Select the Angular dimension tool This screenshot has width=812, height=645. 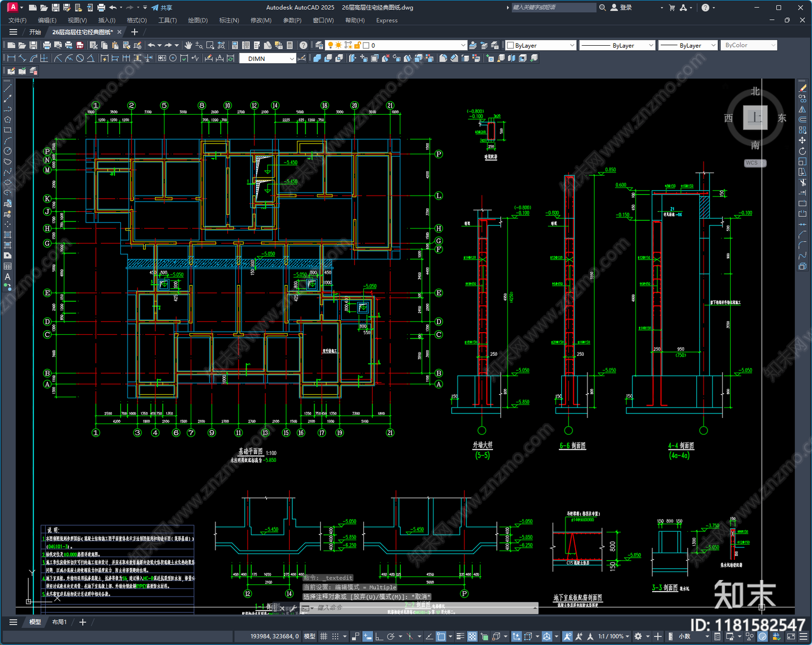click(90, 58)
